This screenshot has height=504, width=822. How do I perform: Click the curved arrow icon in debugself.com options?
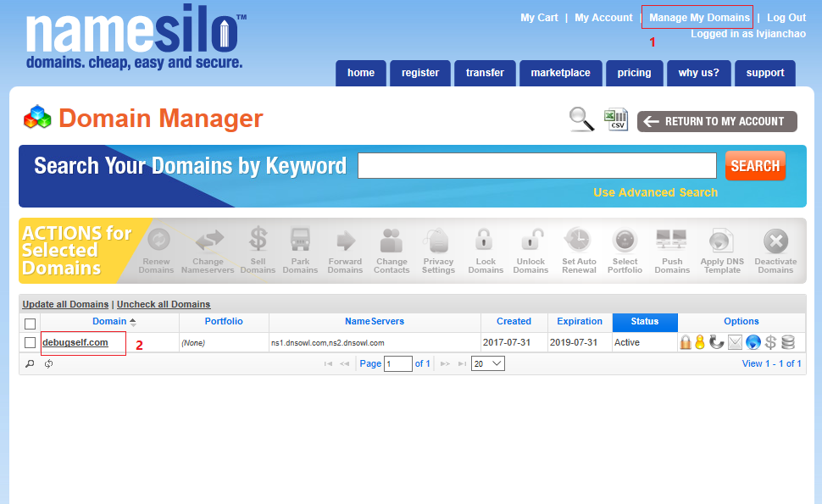[716, 342]
